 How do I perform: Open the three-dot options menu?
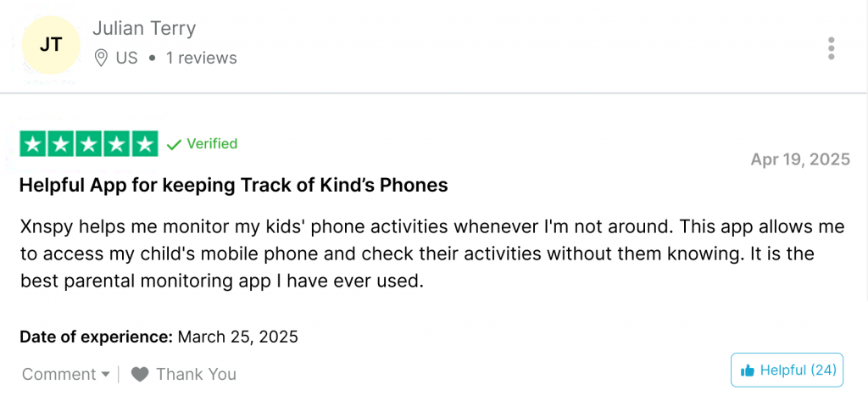pos(831,48)
